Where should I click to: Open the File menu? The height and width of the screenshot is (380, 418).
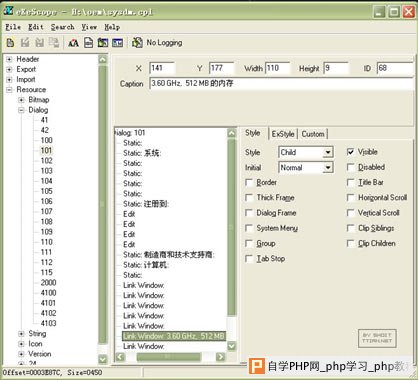13,27
